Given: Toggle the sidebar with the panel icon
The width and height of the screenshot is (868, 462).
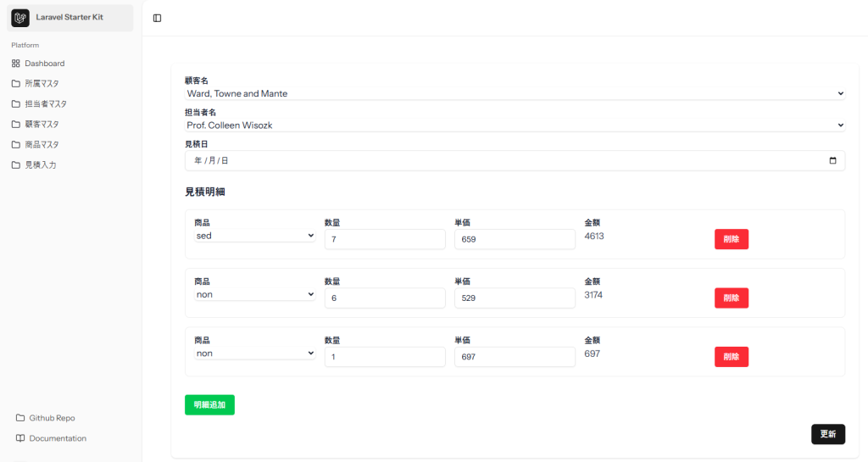Looking at the screenshot, I should click(x=157, y=18).
